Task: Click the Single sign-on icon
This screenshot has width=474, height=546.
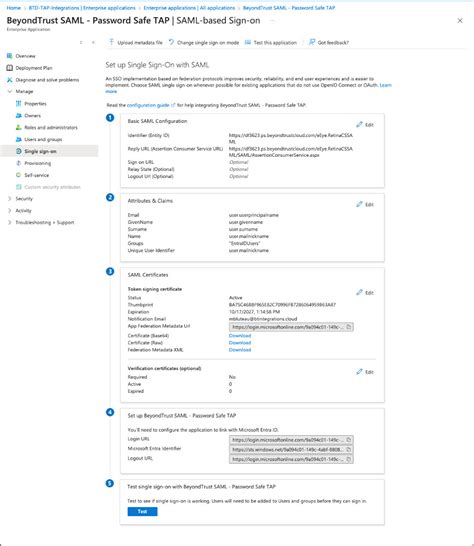Action: pos(18,151)
